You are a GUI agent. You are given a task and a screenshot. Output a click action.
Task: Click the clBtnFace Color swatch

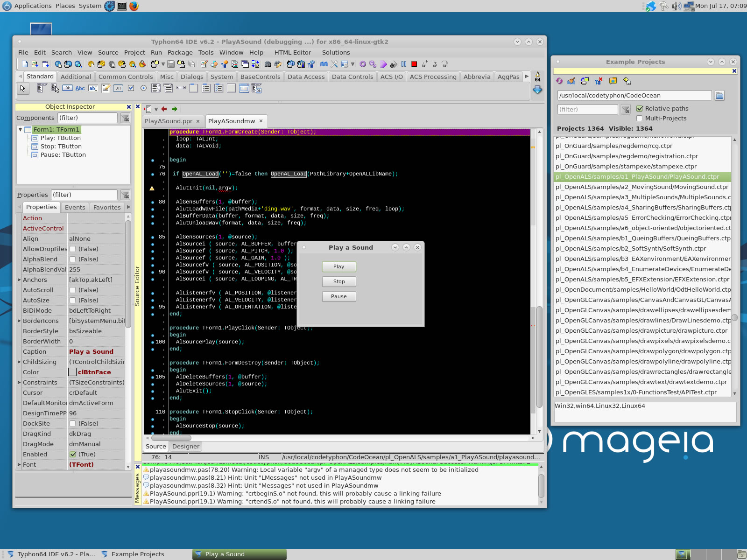click(72, 372)
